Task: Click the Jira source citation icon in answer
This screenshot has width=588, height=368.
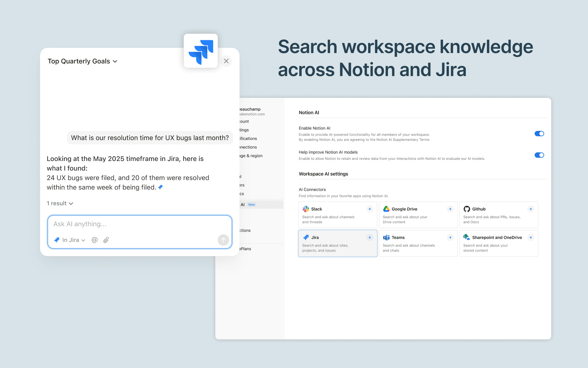Action: coord(160,187)
